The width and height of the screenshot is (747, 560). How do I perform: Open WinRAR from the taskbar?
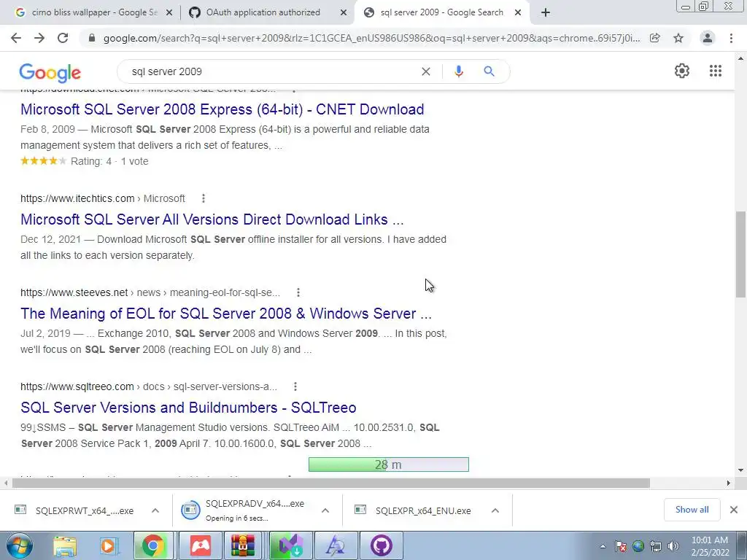(x=244, y=545)
